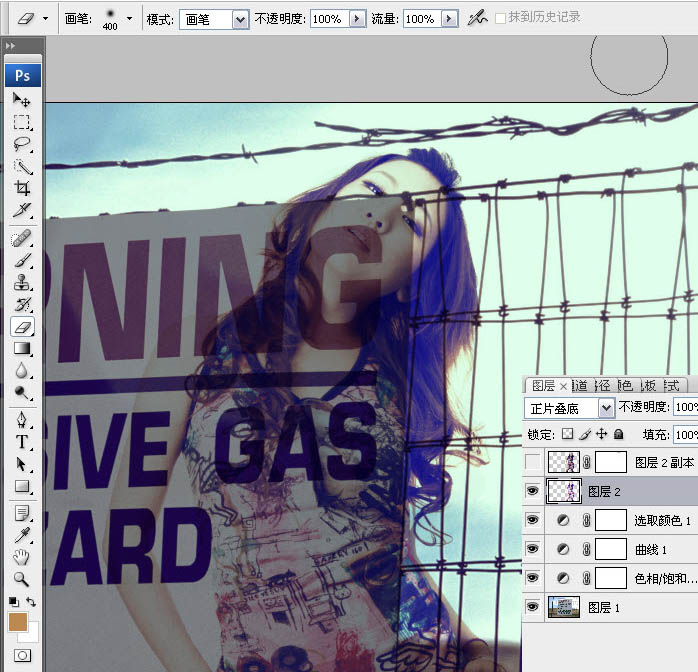Choose the Clone Stamp tool
This screenshot has height=672, width=698.
[x=21, y=283]
